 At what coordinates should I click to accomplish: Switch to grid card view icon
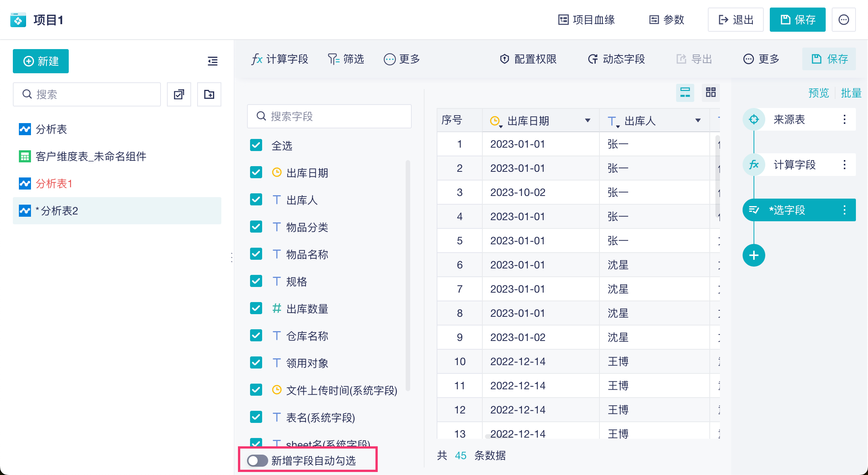point(710,93)
